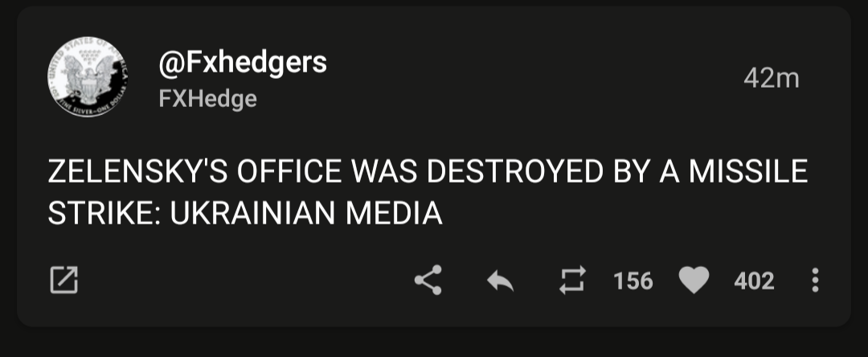Reply to the FXHedge post
Viewport: 868px width, 357px height.
pyautogui.click(x=500, y=281)
